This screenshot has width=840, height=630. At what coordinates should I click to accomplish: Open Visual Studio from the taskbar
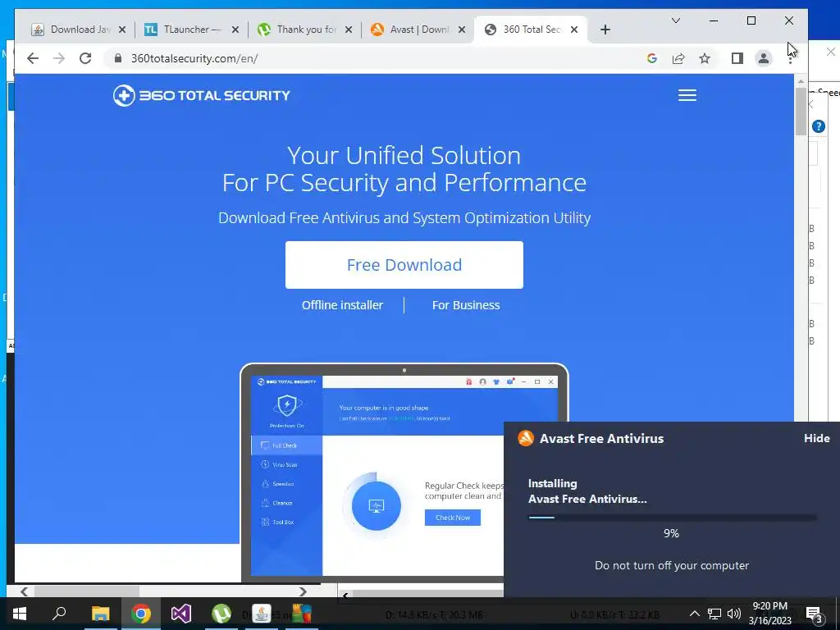click(181, 614)
